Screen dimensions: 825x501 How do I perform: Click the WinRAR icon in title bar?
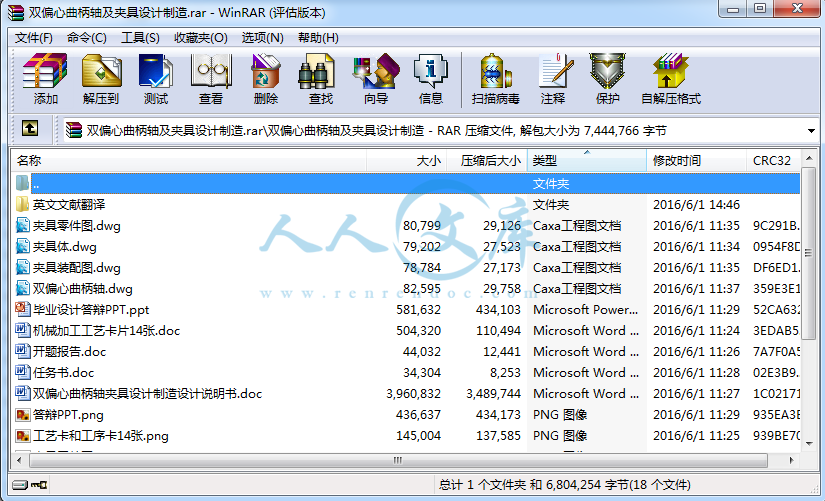[16, 12]
